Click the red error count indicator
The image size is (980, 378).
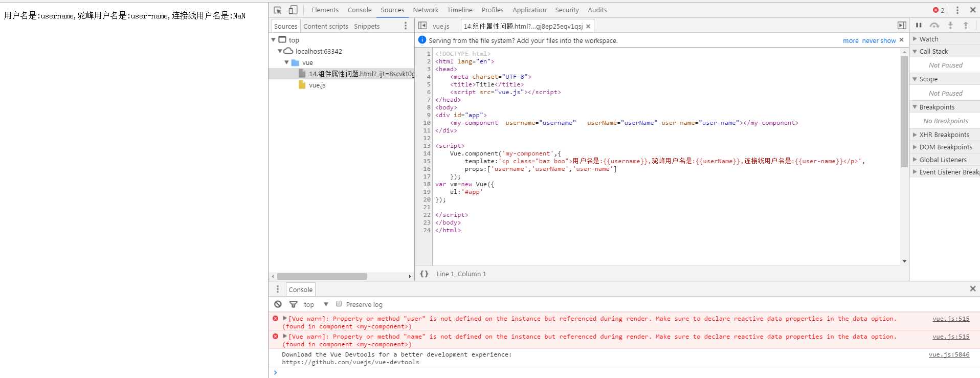[939, 10]
